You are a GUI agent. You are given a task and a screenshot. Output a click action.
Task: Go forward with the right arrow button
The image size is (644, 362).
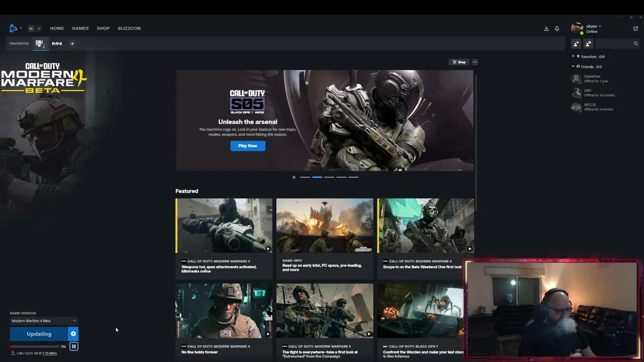click(39, 28)
